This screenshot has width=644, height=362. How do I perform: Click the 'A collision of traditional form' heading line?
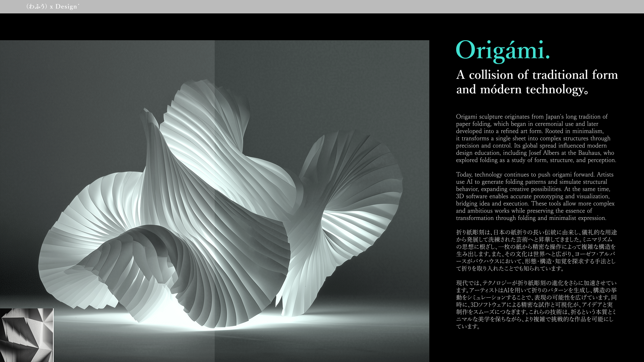click(537, 75)
